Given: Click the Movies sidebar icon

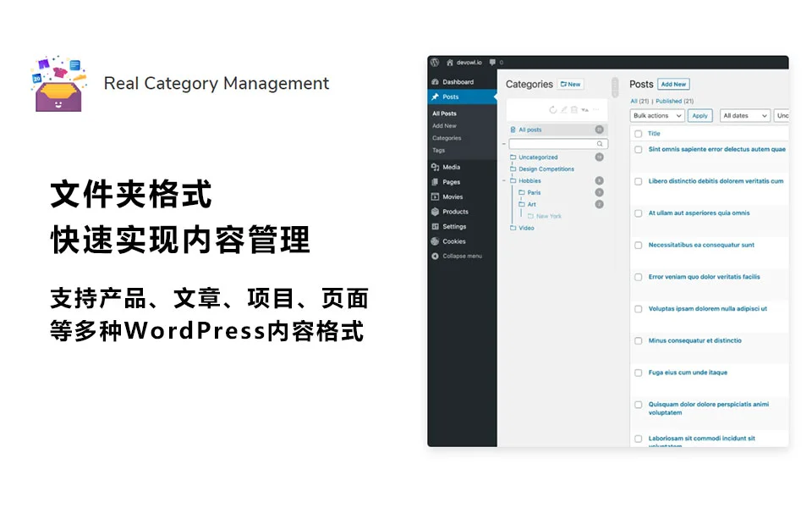Looking at the screenshot, I should pos(435,197).
